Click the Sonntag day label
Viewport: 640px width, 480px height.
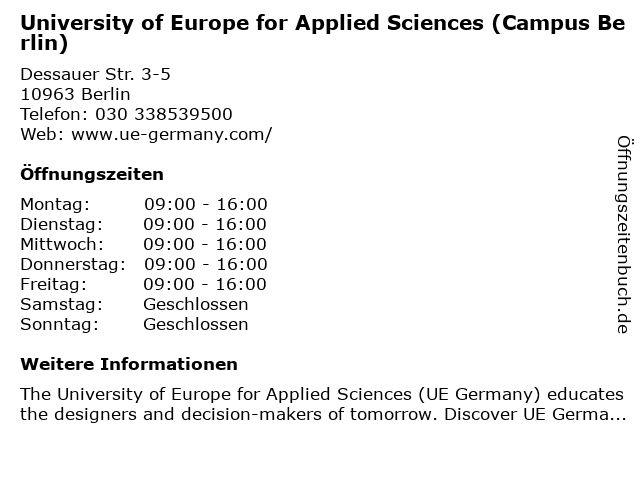tap(60, 325)
